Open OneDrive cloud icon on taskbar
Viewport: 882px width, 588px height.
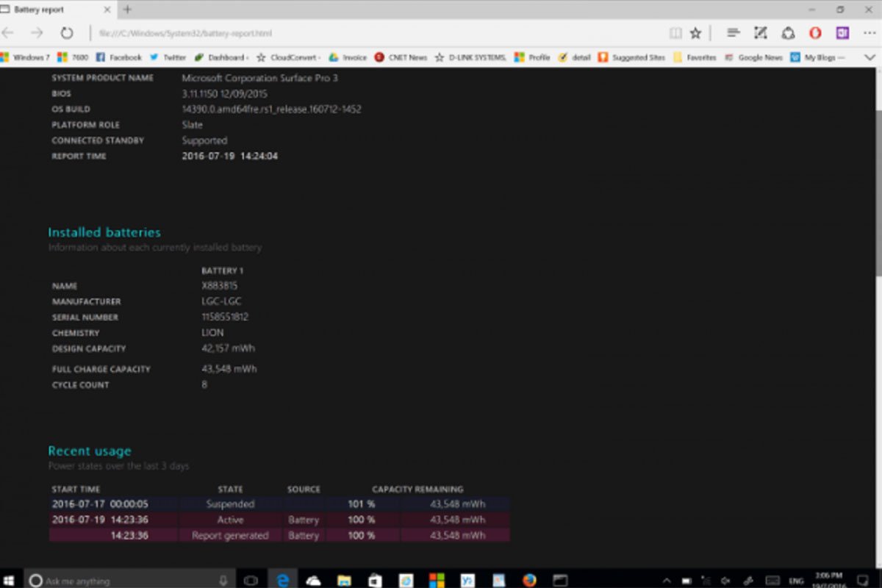tap(314, 580)
